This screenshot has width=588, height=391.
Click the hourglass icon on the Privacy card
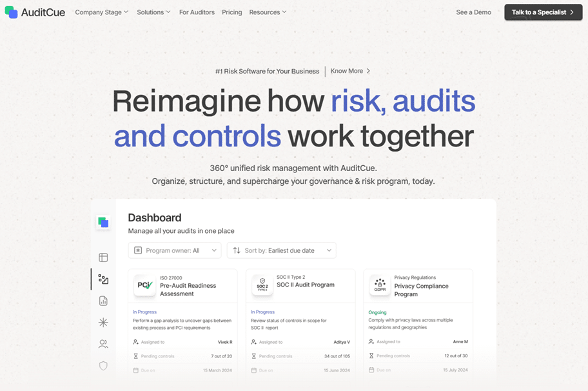click(x=371, y=356)
